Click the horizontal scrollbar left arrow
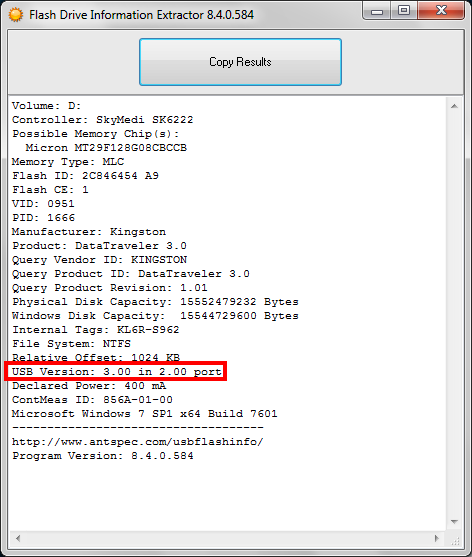The image size is (472, 557). (x=18, y=539)
